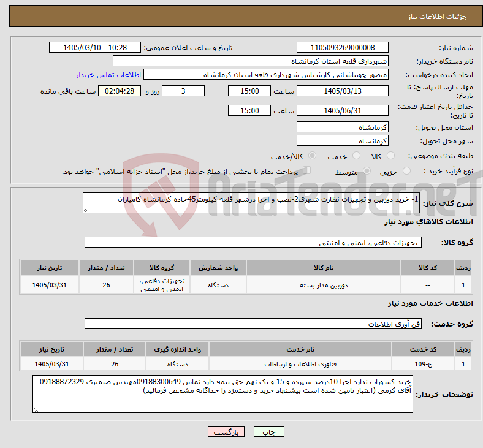This screenshot has height=448, width=483.
Task: Select the کالا/خدمت radio button
Action: click(313, 156)
